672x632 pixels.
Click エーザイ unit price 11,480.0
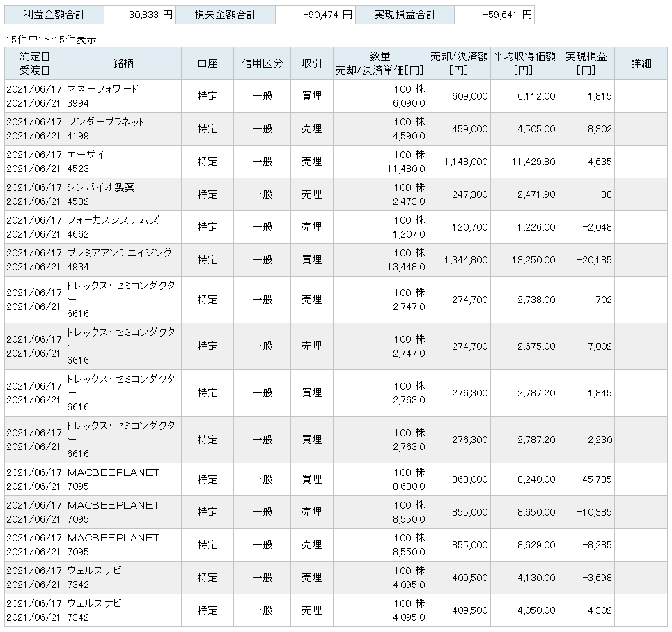coord(406,169)
